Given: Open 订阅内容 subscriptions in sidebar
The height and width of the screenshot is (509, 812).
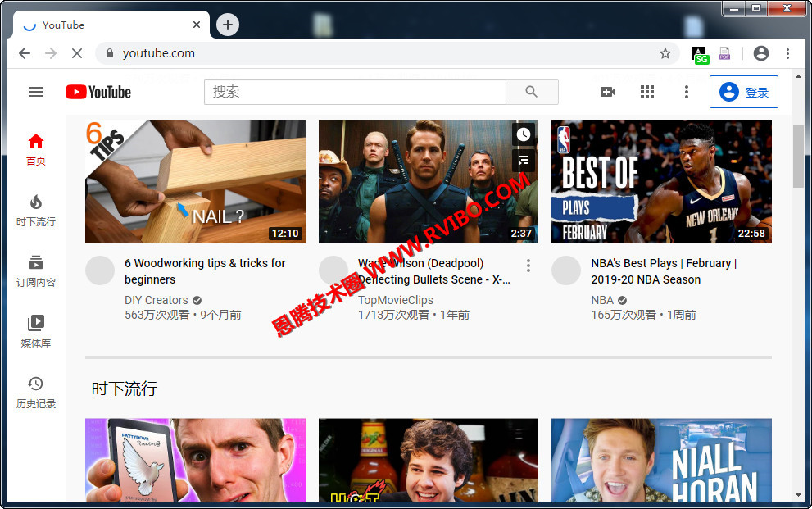Looking at the screenshot, I should coord(36,271).
